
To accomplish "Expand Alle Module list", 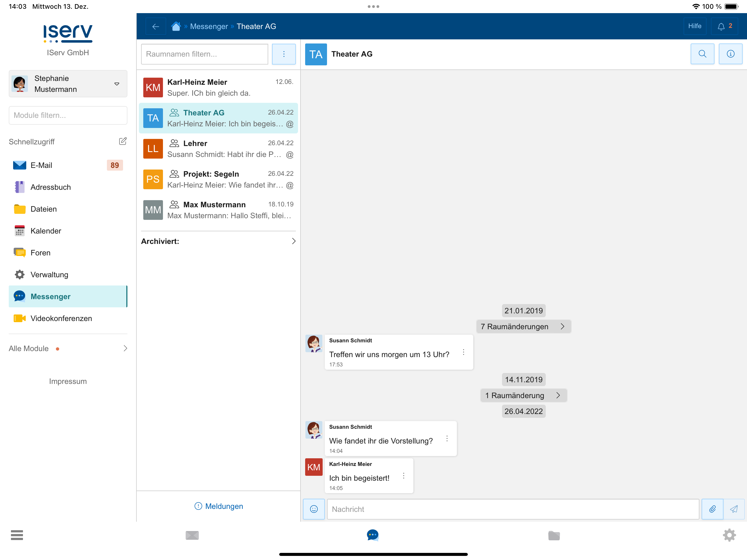I will [x=68, y=348].
